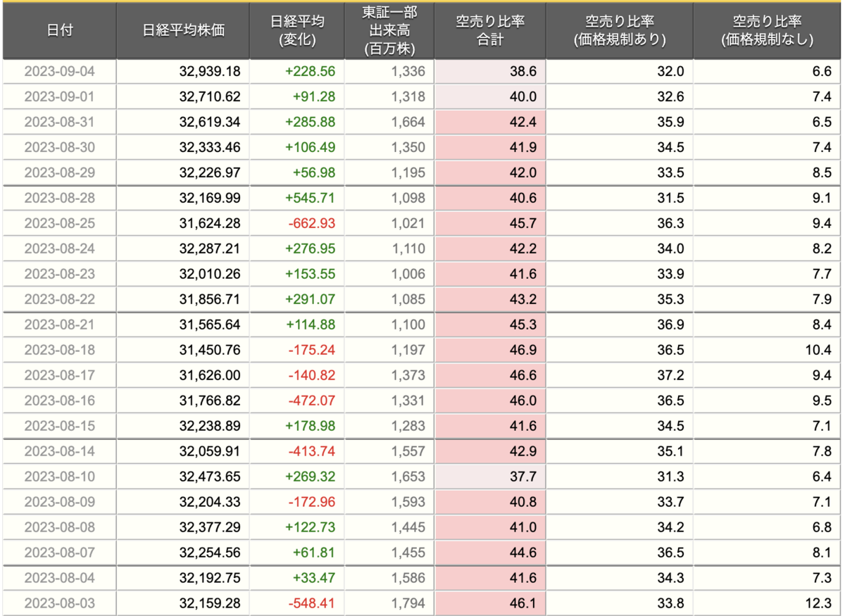Select the 空売り比率 合計 header

click(x=490, y=31)
